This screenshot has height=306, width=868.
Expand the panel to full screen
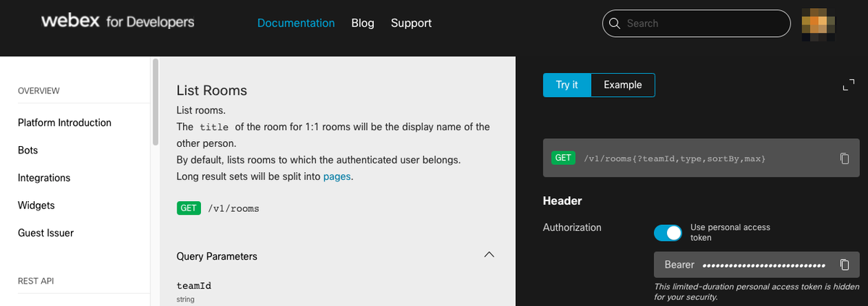(848, 85)
